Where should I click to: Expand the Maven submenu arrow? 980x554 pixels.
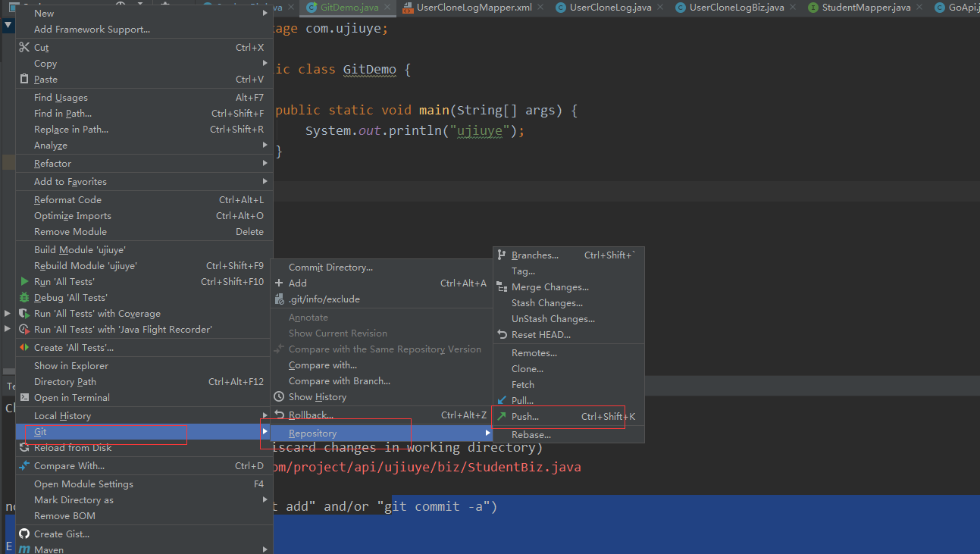(265, 549)
